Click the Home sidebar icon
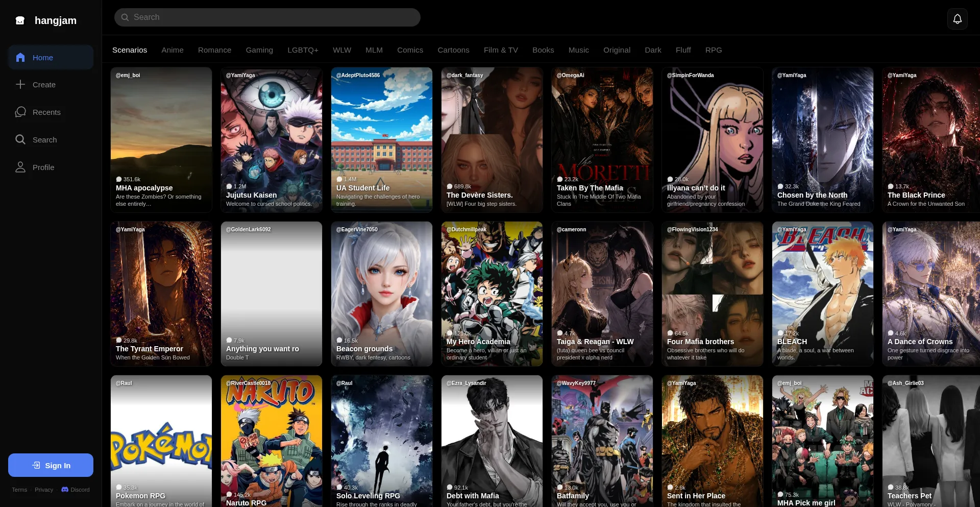The width and height of the screenshot is (980, 507). click(x=20, y=58)
